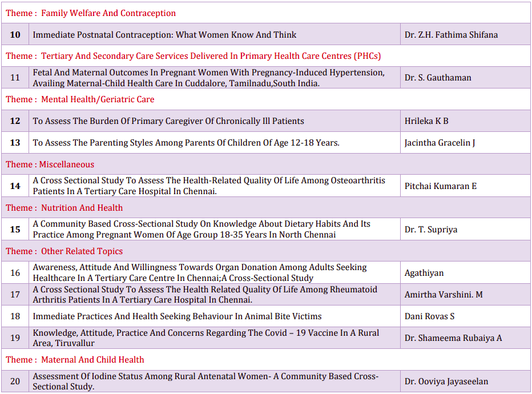Image resolution: width=532 pixels, height=394 pixels.
Task: Click the Nutrition And Health theme heading
Action: (65, 208)
